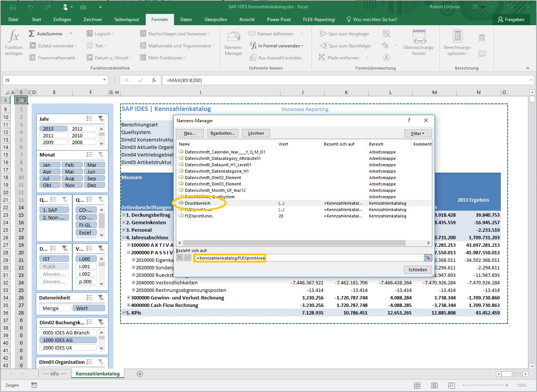Switch to page layout view in status bar
This screenshot has width=537, height=392.
click(x=434, y=385)
